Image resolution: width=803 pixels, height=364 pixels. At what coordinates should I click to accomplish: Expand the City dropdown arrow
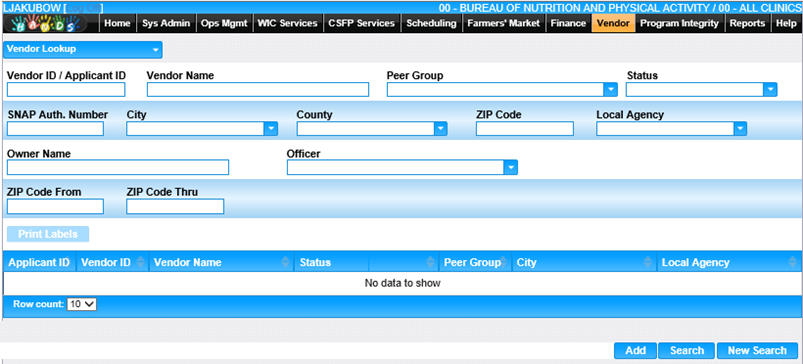click(271, 129)
